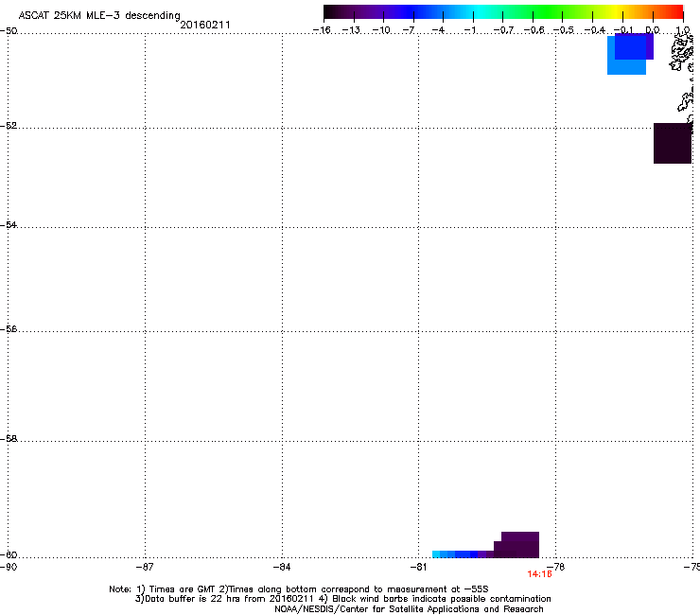Click the -4 label on the color scale

tap(438, 30)
